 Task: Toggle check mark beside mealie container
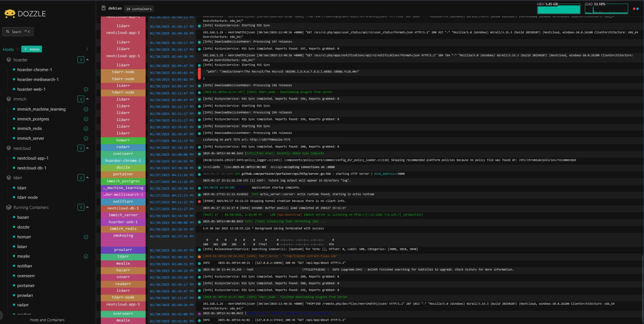pos(86,256)
